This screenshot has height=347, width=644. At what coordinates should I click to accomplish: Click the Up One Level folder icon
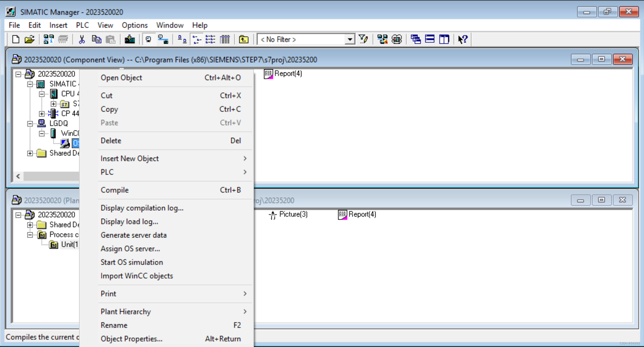pyautogui.click(x=244, y=39)
